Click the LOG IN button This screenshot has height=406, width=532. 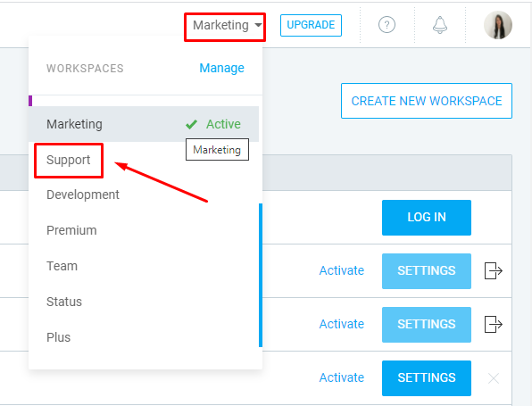[427, 218]
